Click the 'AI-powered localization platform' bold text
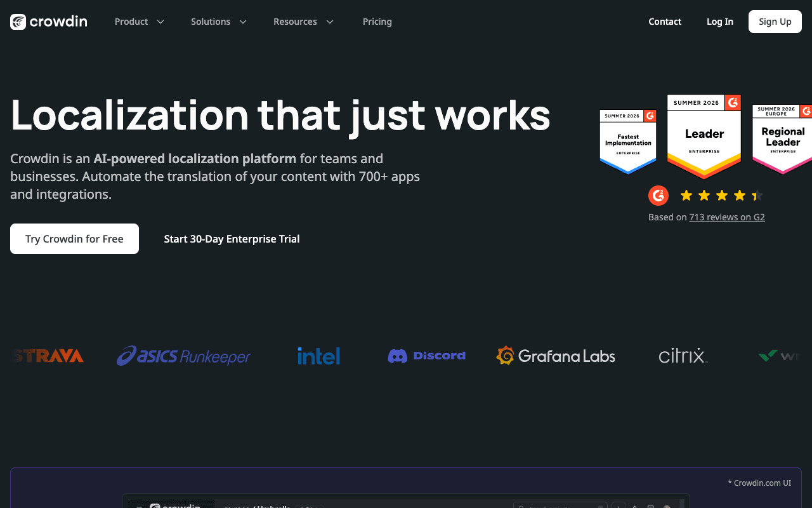Screen dimensions: 812x508 pyautogui.click(x=195, y=159)
